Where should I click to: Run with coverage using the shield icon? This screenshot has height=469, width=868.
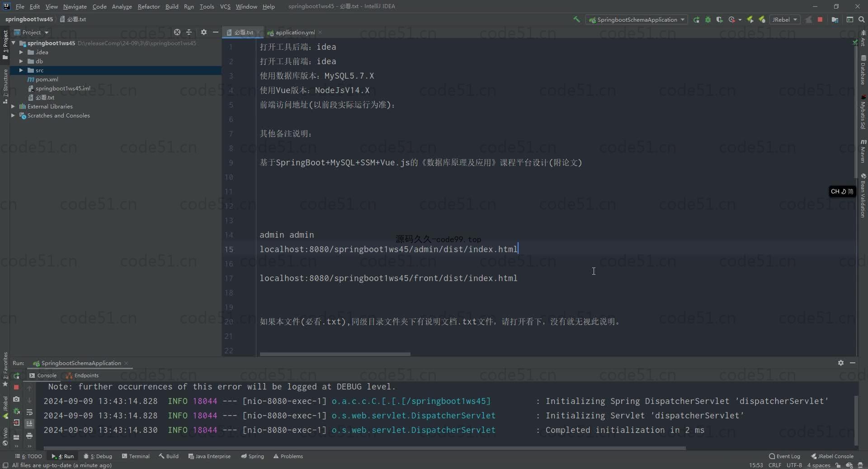pyautogui.click(x=719, y=19)
